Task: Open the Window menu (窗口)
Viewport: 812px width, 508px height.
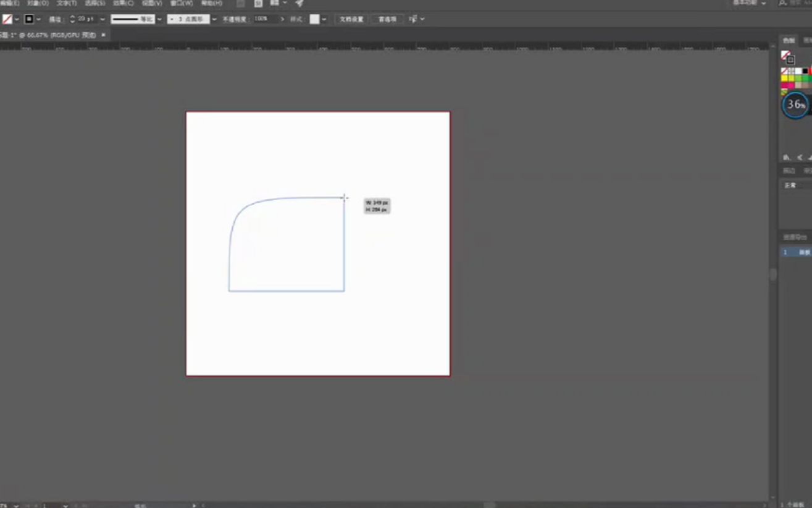Action: tap(182, 3)
